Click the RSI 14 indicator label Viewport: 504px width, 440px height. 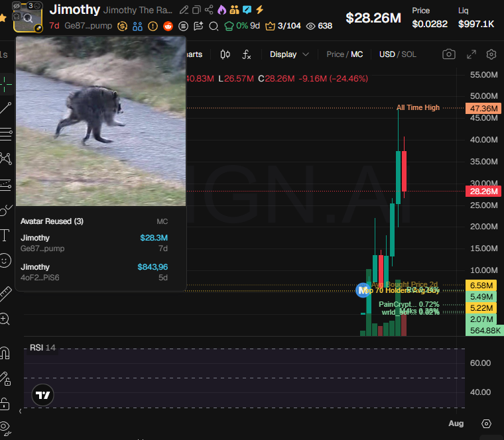tap(42, 347)
